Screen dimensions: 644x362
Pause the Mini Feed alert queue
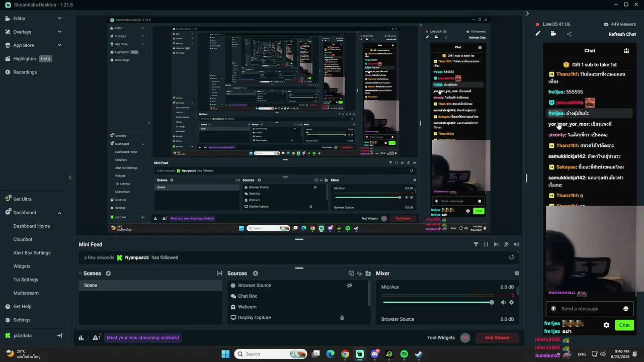(x=486, y=244)
